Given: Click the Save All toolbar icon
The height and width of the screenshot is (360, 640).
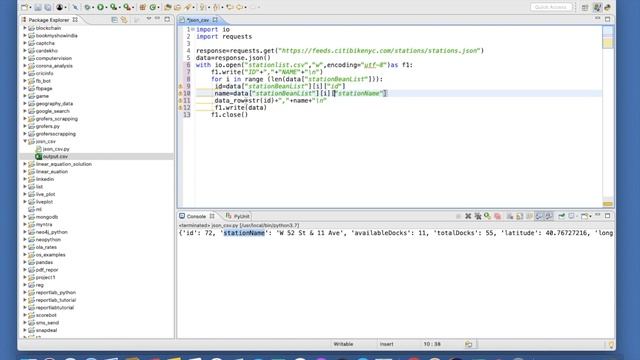Looking at the screenshot, I should tap(48, 7).
